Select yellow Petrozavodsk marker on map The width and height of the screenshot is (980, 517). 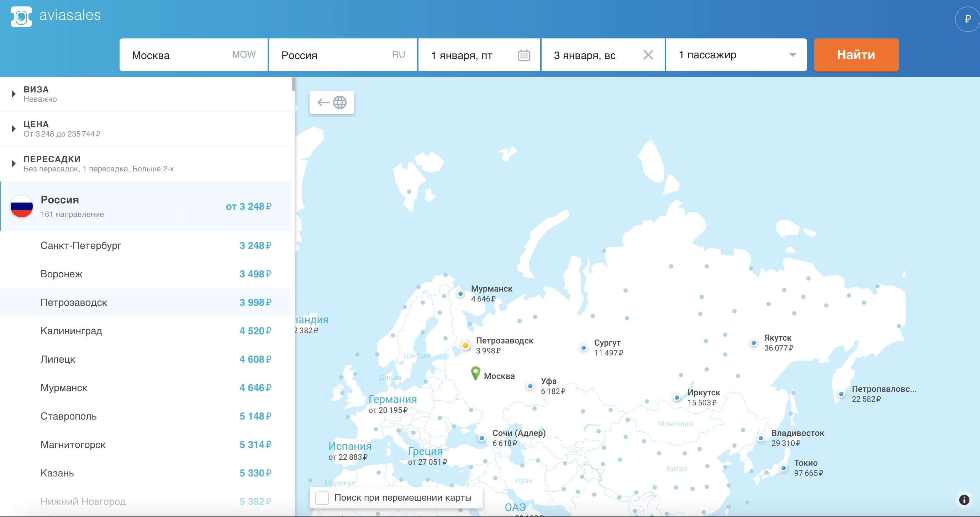pyautogui.click(x=465, y=346)
